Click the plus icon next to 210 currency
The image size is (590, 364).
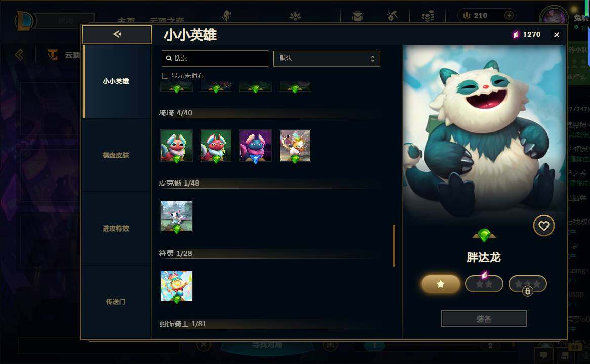(509, 15)
